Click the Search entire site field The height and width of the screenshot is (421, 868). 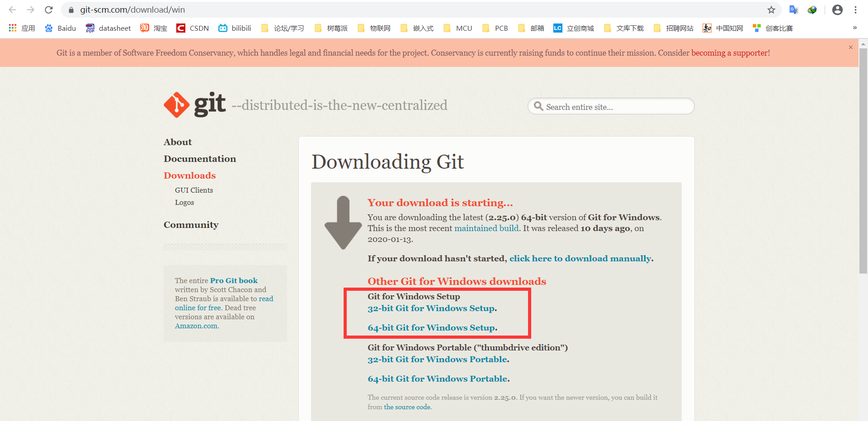[611, 106]
